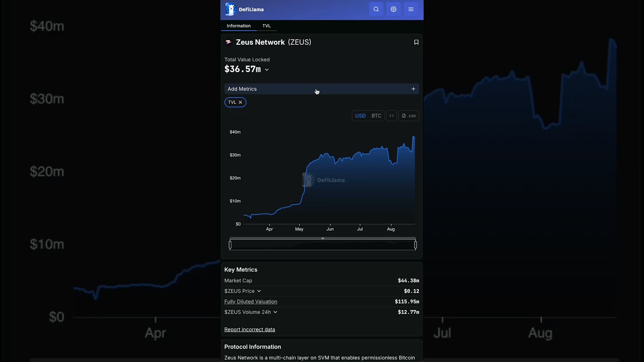Bookmark Zeus Network with the bookmark icon
The width and height of the screenshot is (644, 362).
416,42
